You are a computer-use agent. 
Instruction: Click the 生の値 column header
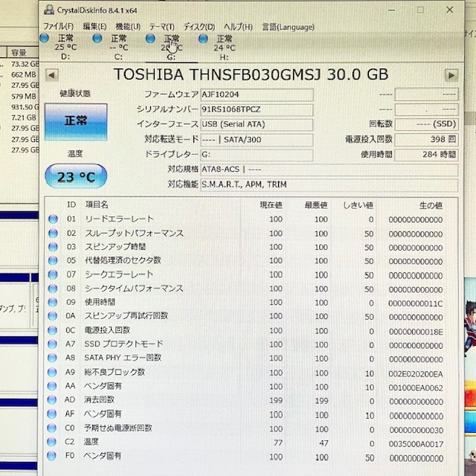coord(431,205)
